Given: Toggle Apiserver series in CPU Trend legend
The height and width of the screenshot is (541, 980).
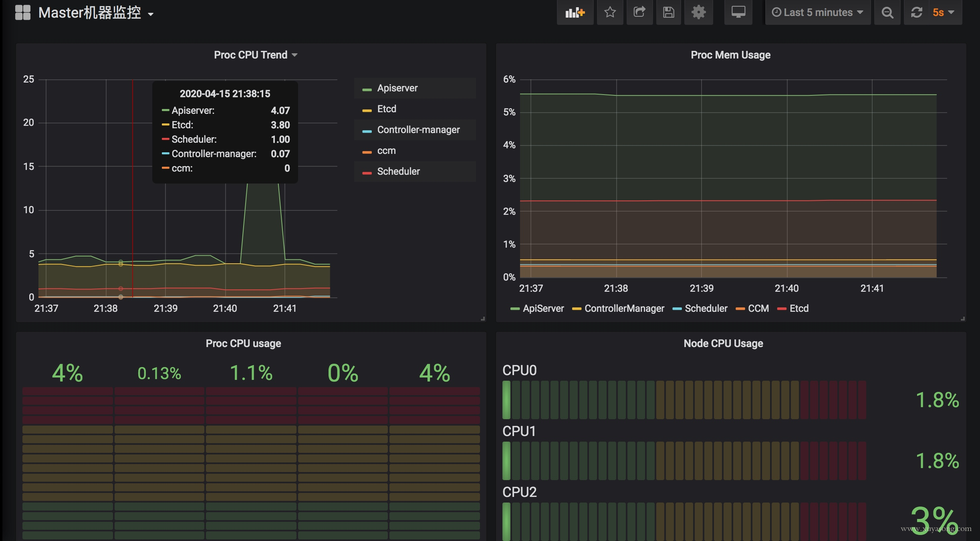Looking at the screenshot, I should 397,88.
